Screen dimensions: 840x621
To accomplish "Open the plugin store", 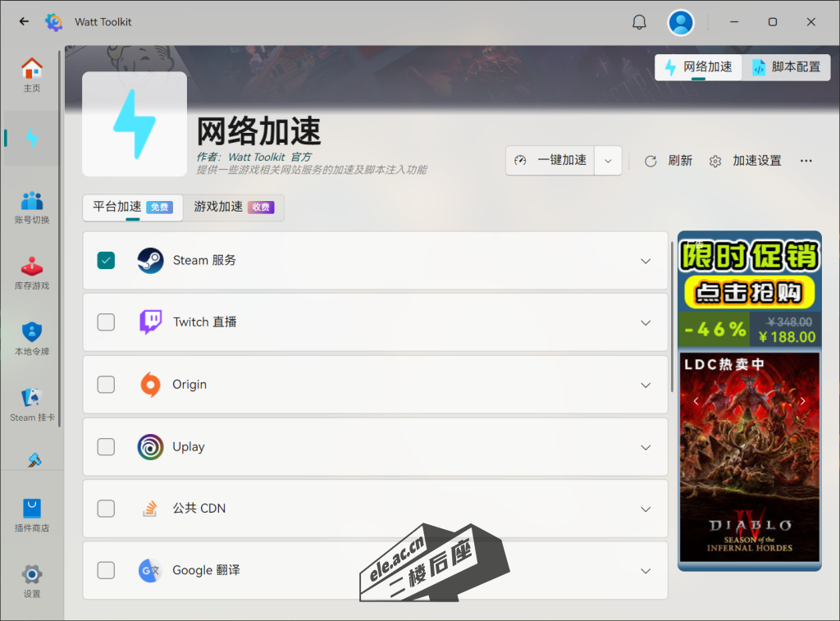I will (x=32, y=514).
